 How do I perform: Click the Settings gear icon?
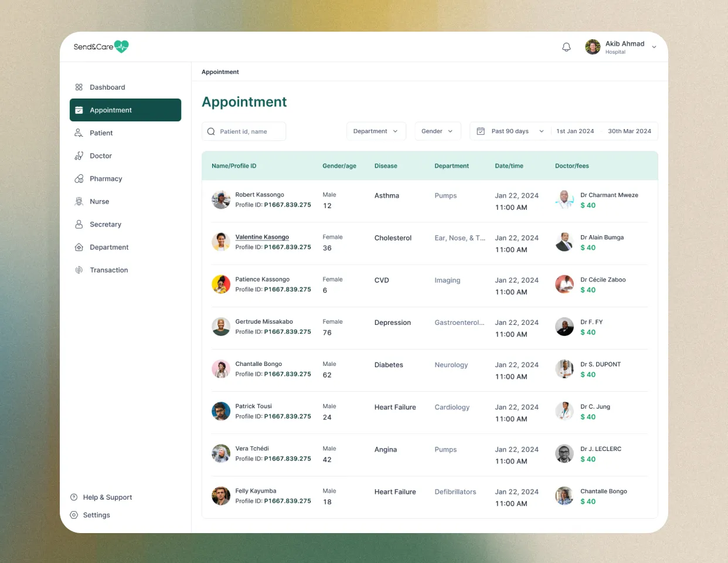tap(74, 515)
